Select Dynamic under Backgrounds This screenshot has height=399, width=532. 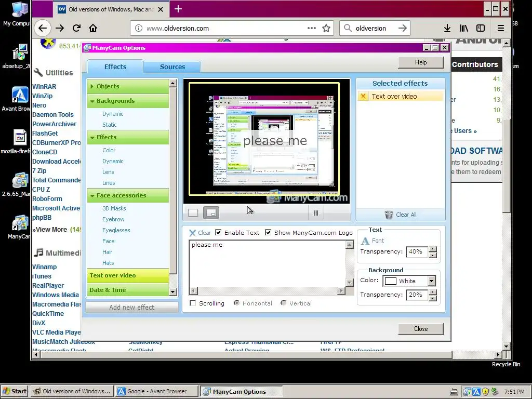click(113, 114)
